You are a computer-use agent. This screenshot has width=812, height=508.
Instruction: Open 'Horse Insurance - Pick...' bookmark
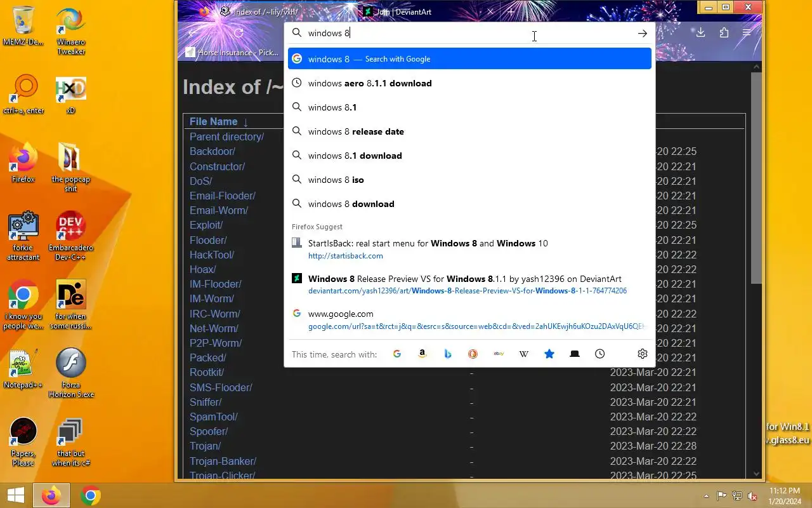pyautogui.click(x=232, y=53)
